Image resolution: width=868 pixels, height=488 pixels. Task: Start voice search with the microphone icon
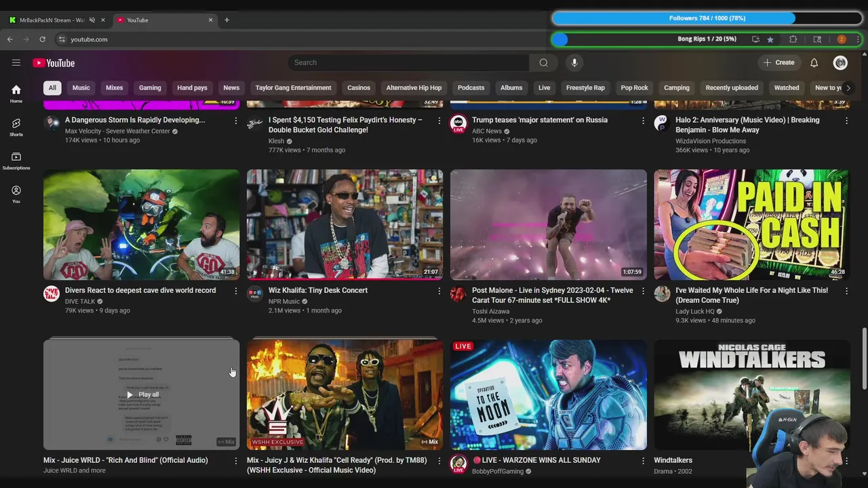click(x=574, y=62)
